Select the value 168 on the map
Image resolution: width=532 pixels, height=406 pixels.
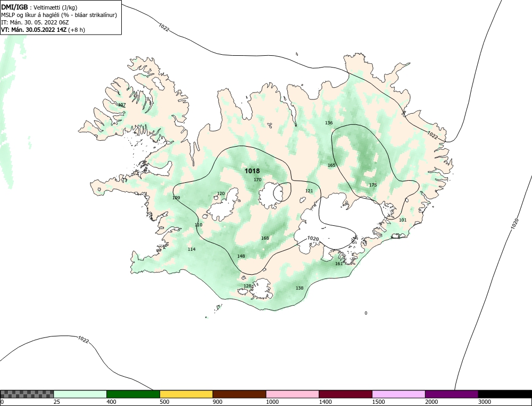pyautogui.click(x=265, y=238)
